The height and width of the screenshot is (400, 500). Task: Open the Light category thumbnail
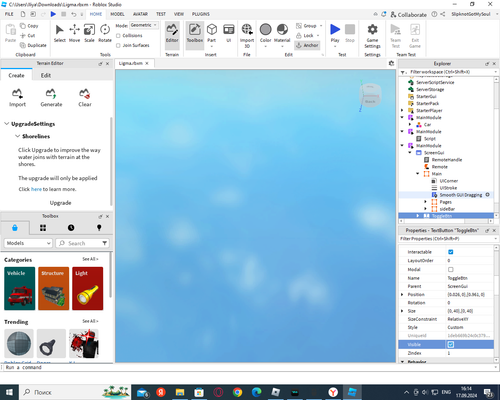tap(88, 288)
